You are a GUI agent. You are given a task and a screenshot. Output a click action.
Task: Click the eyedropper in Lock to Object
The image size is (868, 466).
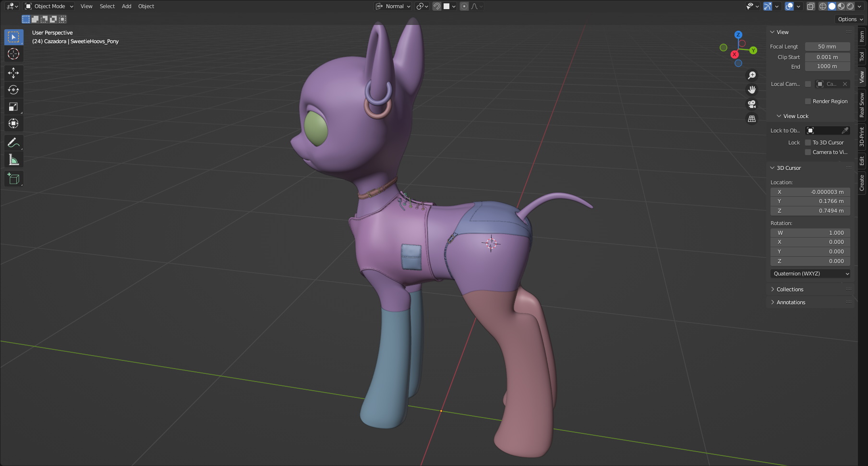[x=845, y=131]
